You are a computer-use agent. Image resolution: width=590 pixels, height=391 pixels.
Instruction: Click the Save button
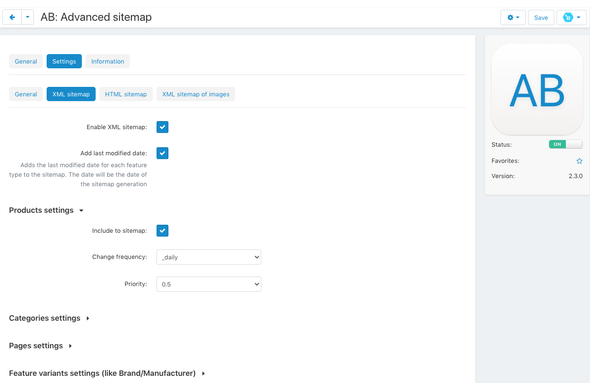[x=541, y=17]
